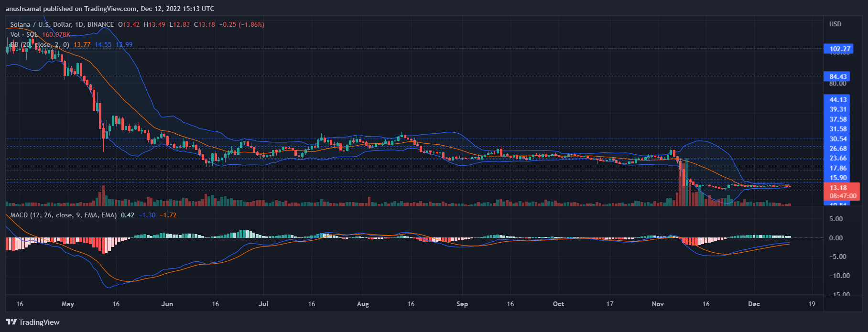
Task: Click the 19 date label on the time axis
Action: (x=812, y=304)
